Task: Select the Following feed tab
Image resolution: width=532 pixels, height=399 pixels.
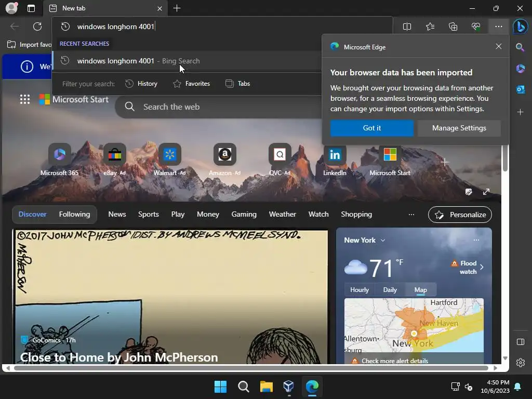Action: [x=74, y=215]
